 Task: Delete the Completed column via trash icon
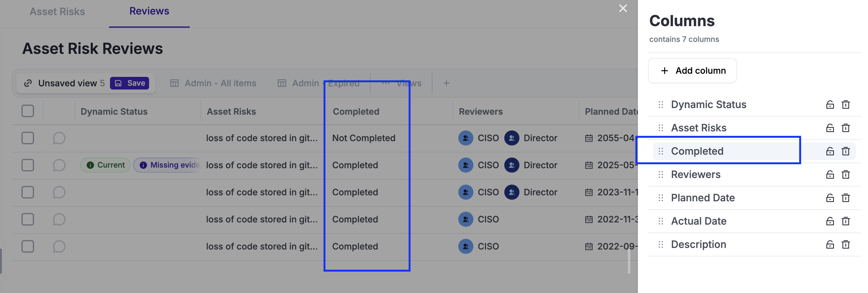pos(845,151)
